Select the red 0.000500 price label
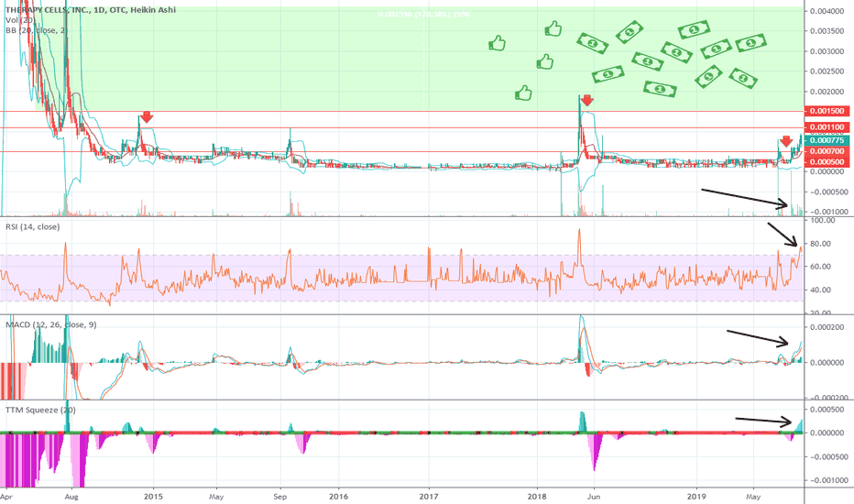This screenshot has width=854, height=504. (827, 162)
